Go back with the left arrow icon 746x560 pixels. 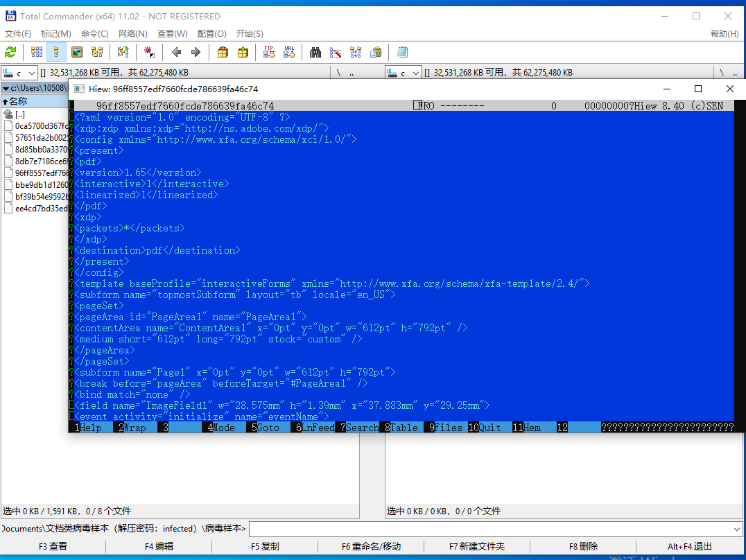coord(176,53)
